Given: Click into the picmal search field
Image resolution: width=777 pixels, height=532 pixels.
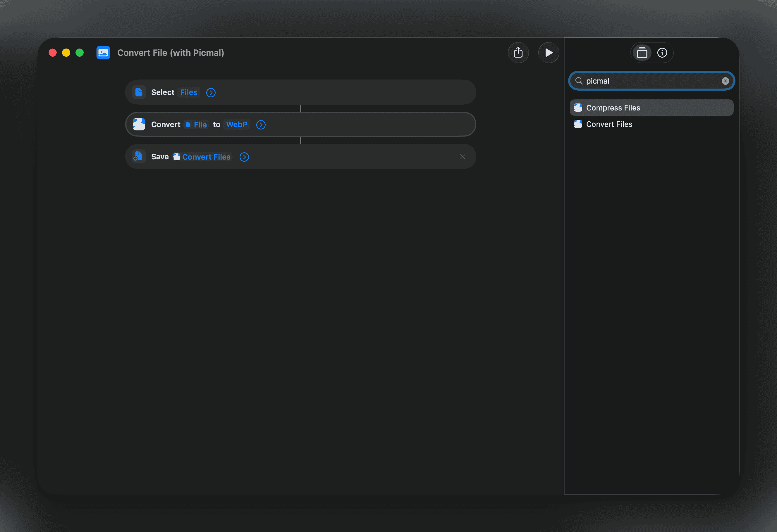Looking at the screenshot, I should (x=651, y=81).
